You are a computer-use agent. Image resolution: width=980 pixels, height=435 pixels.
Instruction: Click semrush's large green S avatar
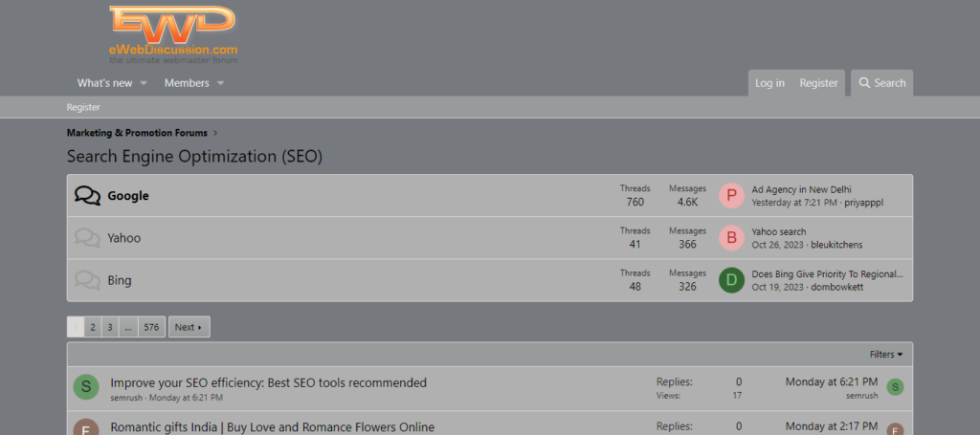coord(86,387)
